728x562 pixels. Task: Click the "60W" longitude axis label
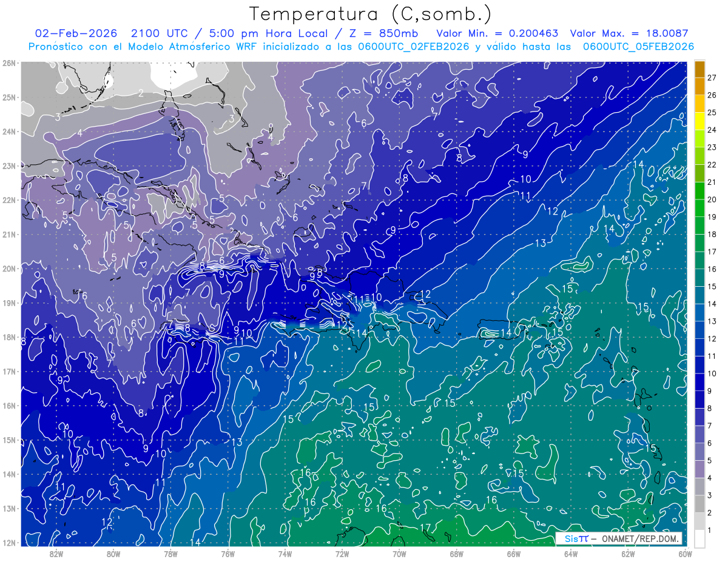point(684,554)
